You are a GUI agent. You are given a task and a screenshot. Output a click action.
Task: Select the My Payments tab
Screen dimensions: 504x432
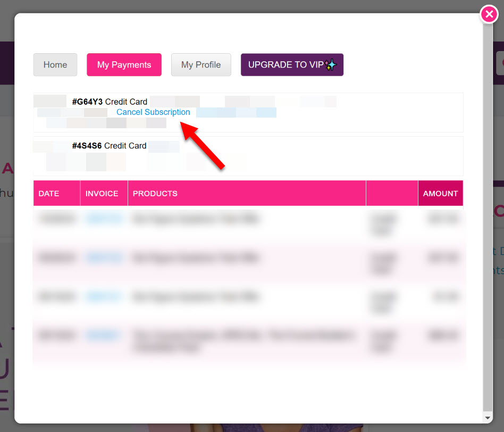[x=124, y=65]
